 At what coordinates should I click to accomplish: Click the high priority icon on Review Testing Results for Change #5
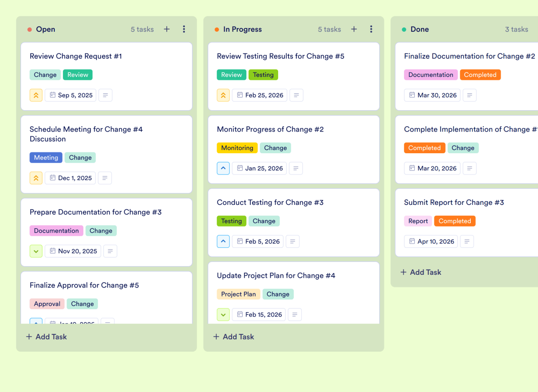pos(223,95)
